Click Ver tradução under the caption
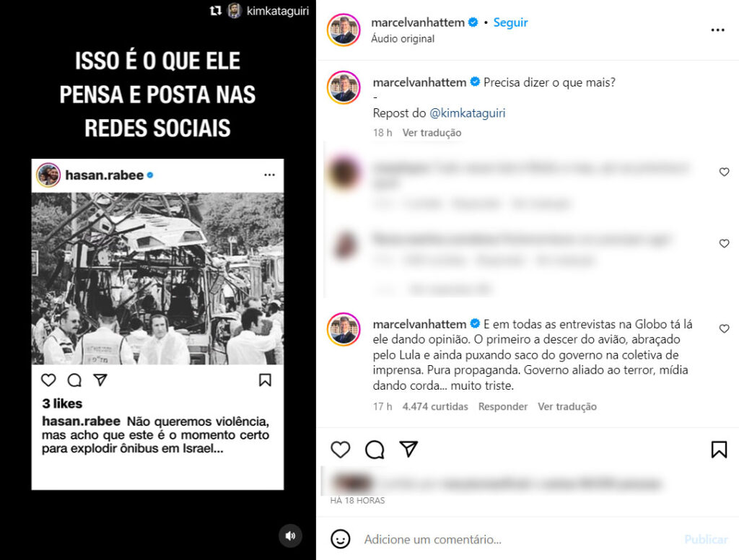 coord(432,133)
